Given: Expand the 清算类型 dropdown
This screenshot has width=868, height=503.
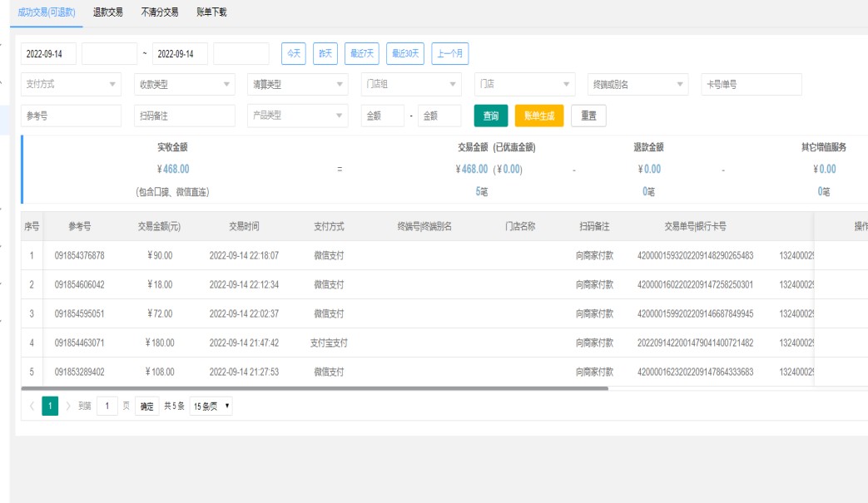Looking at the screenshot, I should 298,84.
